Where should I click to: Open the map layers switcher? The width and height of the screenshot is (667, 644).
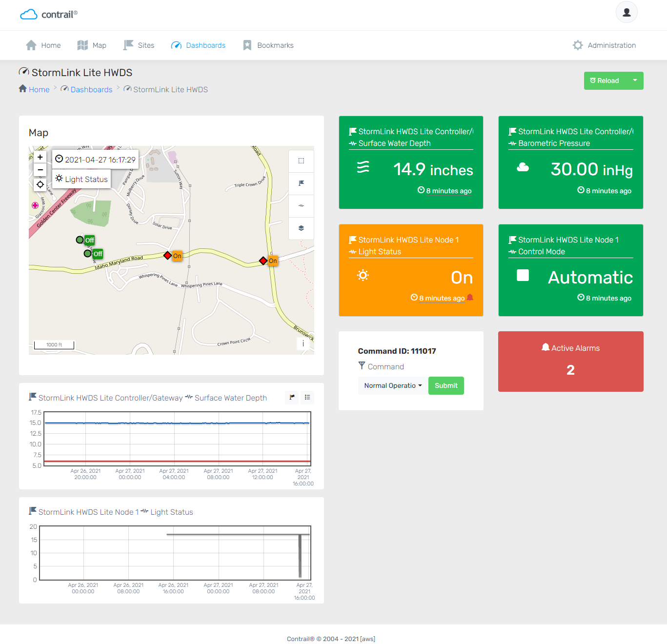click(301, 228)
